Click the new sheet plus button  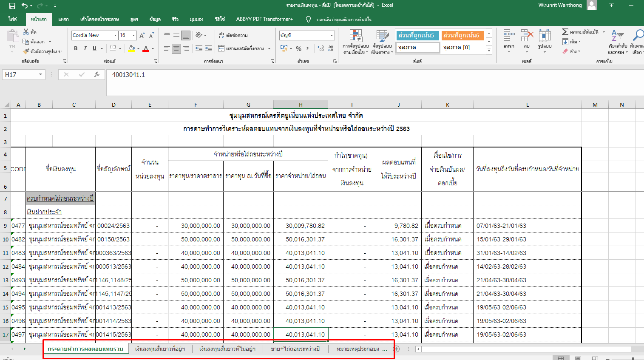tap(397, 349)
